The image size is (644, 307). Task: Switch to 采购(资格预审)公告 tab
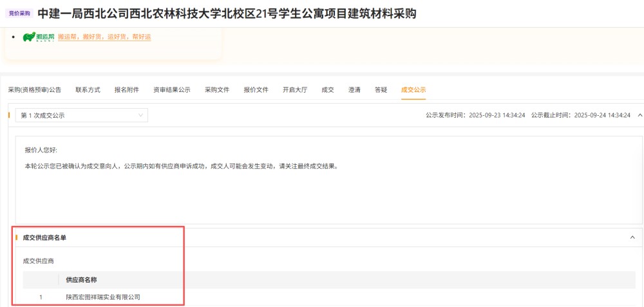point(35,90)
